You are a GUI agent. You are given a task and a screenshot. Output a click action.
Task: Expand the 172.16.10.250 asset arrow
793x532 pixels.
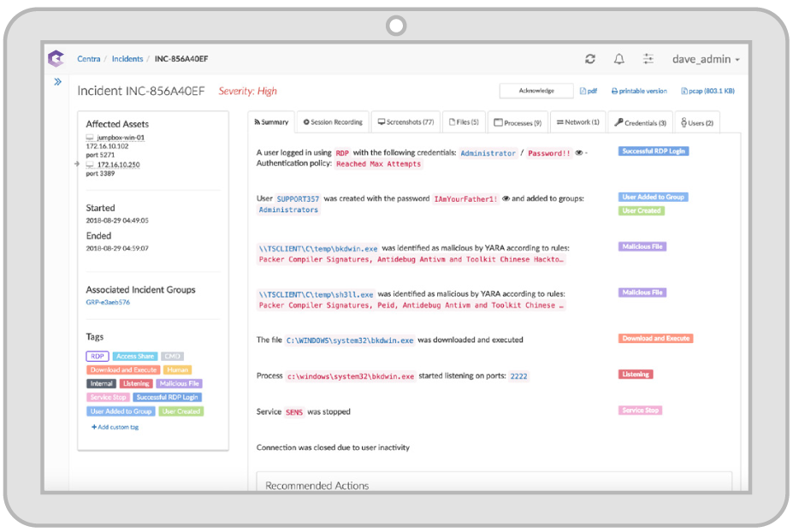click(79, 164)
